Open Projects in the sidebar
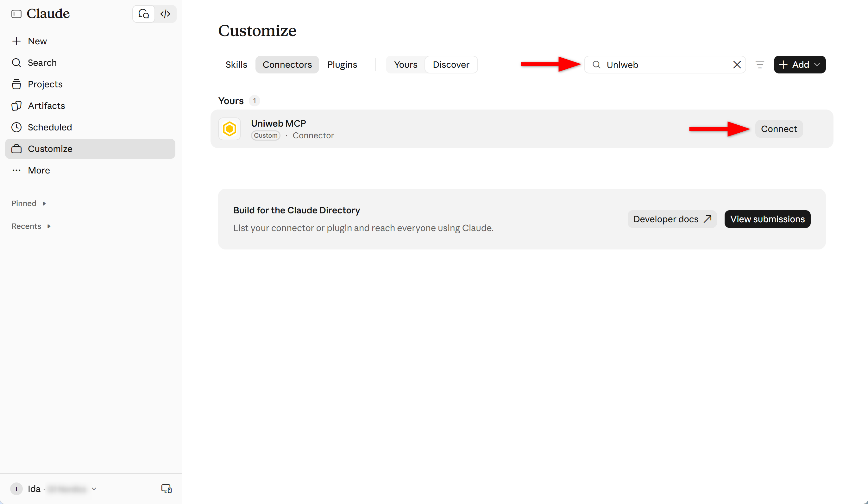The height and width of the screenshot is (504, 868). point(90,85)
